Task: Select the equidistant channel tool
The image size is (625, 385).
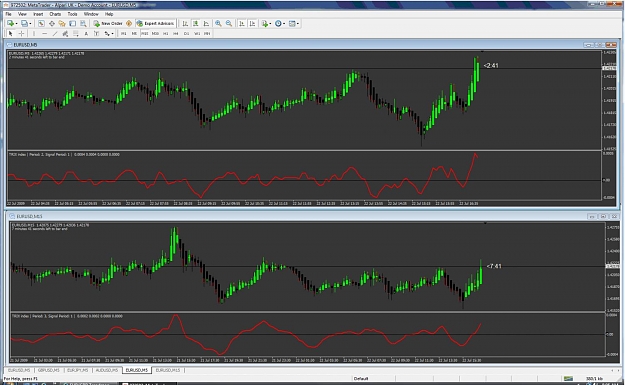Action: pos(65,33)
